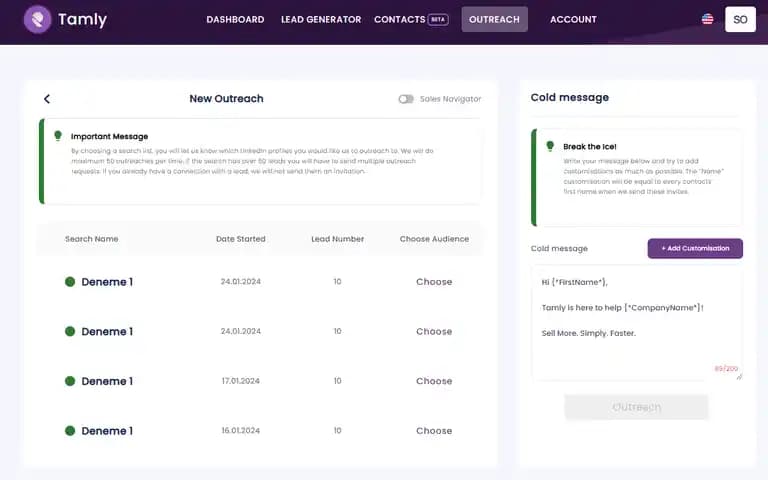This screenshot has height=480, width=768.
Task: Click the lightbulb icon in Important Message
Action: point(58,136)
